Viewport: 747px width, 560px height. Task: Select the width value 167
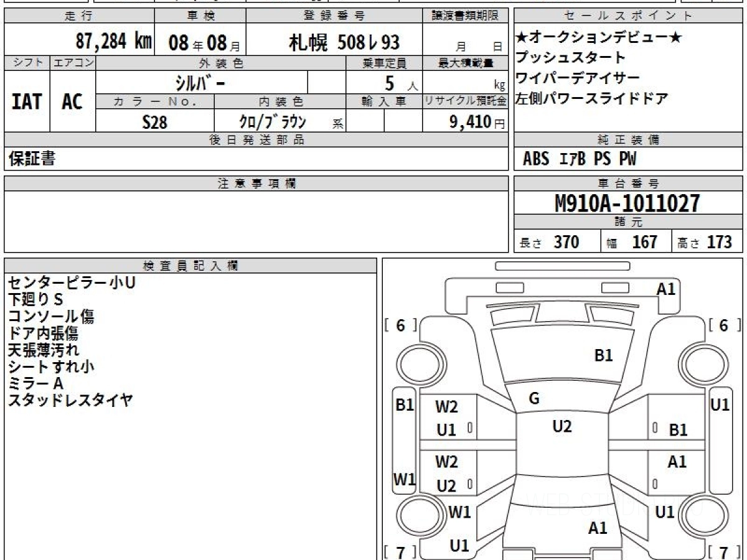(644, 241)
